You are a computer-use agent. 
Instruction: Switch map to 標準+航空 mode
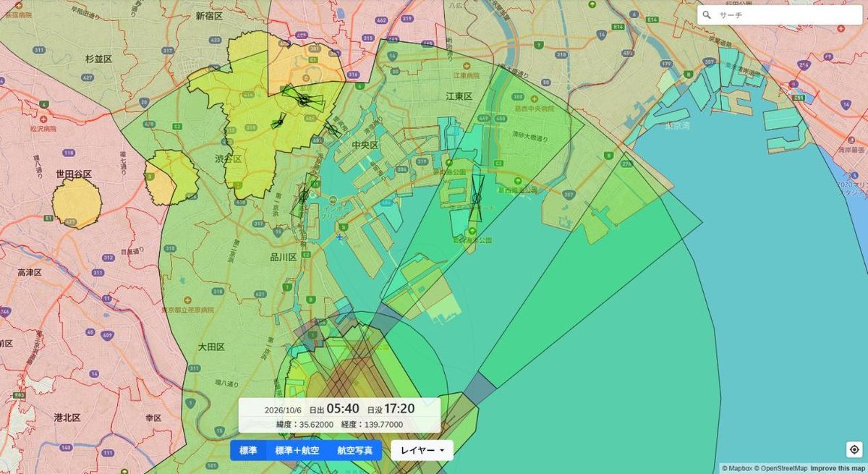click(297, 450)
